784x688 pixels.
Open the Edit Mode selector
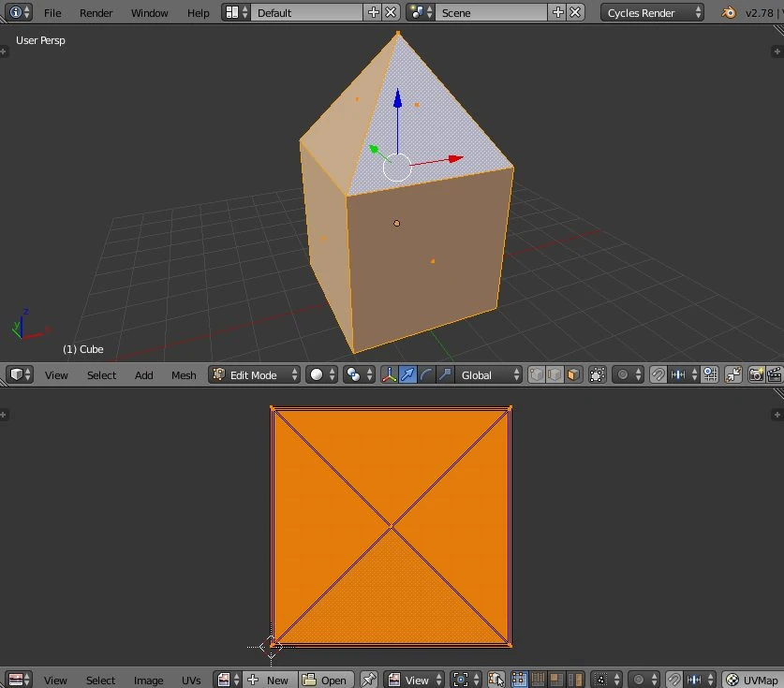pos(253,374)
